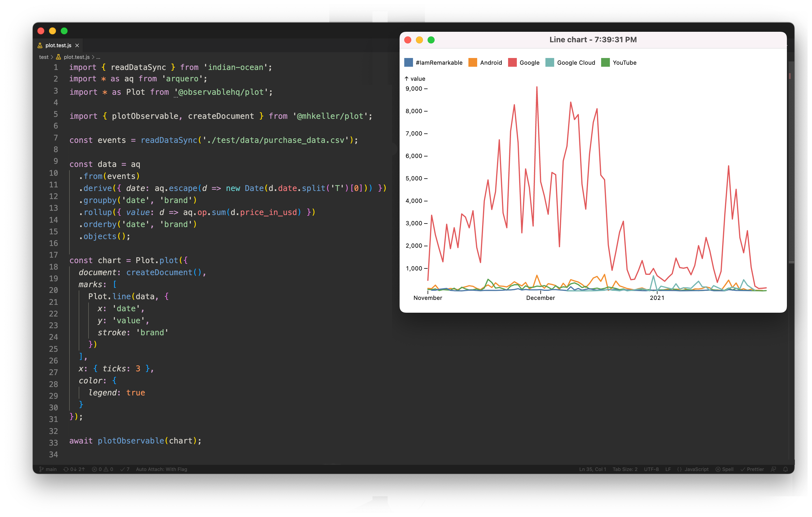
Task: Click the test folder in breadcrumb
Action: click(43, 57)
